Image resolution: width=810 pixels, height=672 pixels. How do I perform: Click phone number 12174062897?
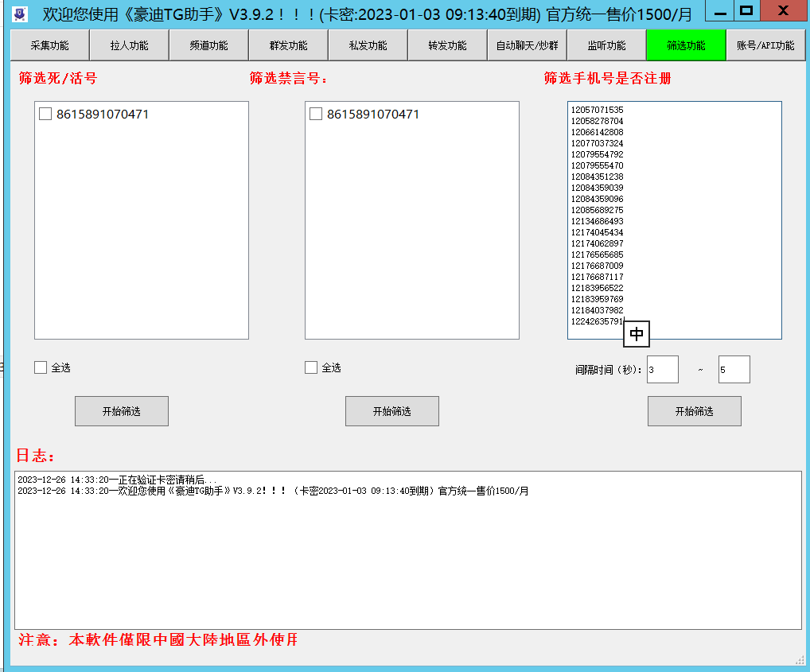[598, 243]
